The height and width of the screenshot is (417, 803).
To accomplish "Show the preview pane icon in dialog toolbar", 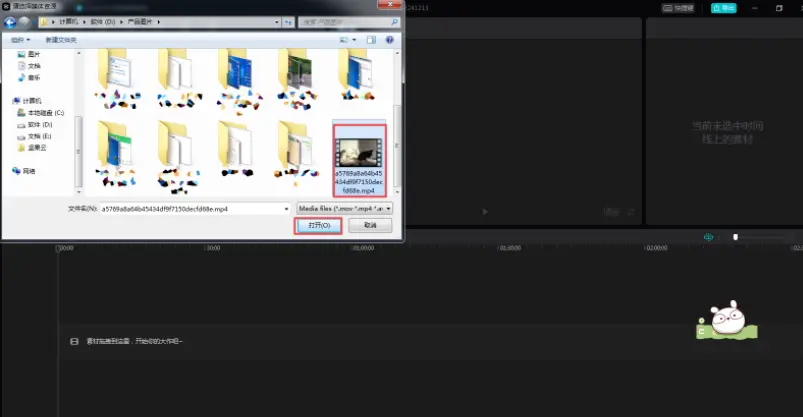I will (x=371, y=40).
